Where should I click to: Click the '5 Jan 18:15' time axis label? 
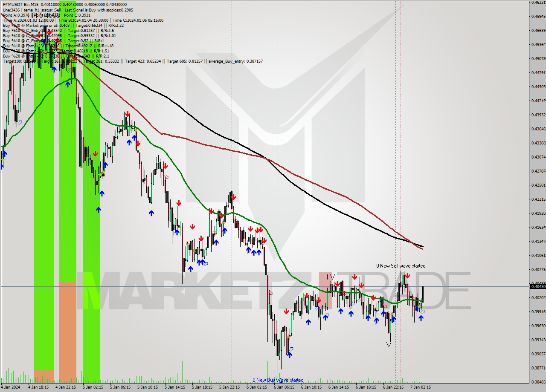[202, 387]
